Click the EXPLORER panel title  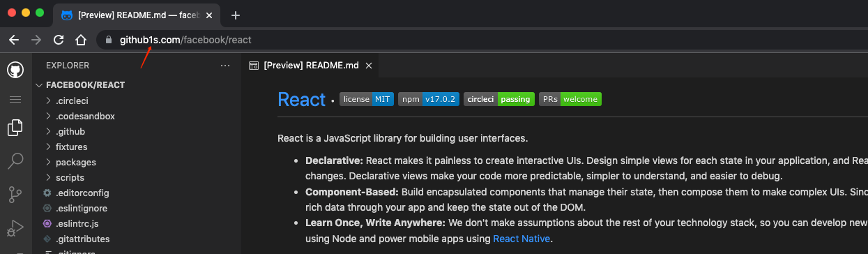click(68, 66)
